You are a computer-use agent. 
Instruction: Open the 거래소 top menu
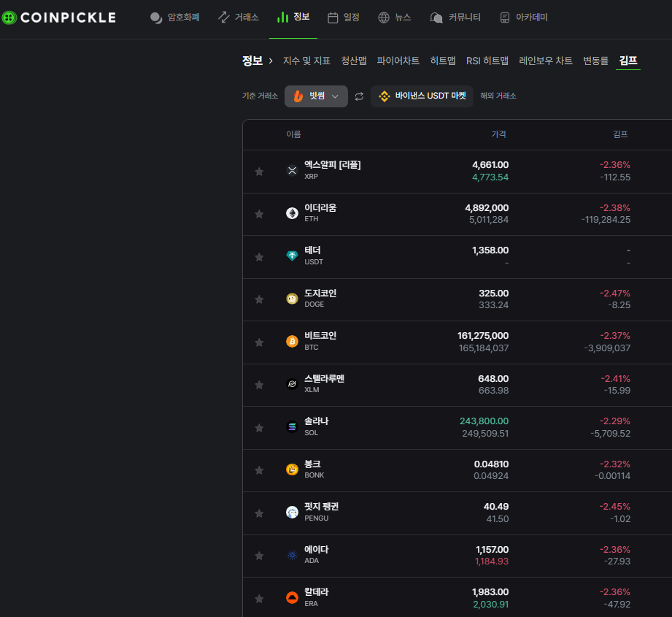tap(239, 17)
